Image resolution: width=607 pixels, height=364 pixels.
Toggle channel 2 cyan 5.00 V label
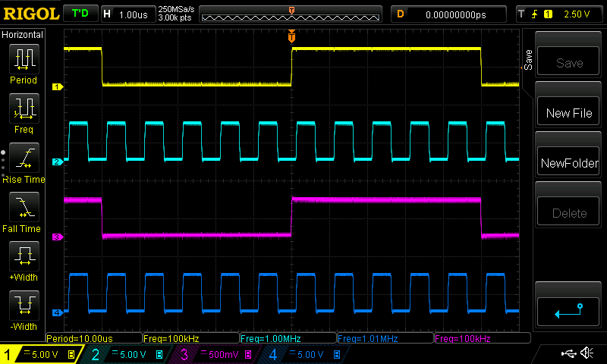[x=127, y=354]
